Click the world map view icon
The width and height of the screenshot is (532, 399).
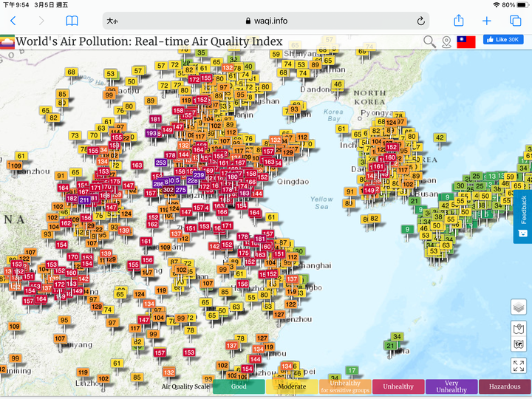[x=519, y=345]
